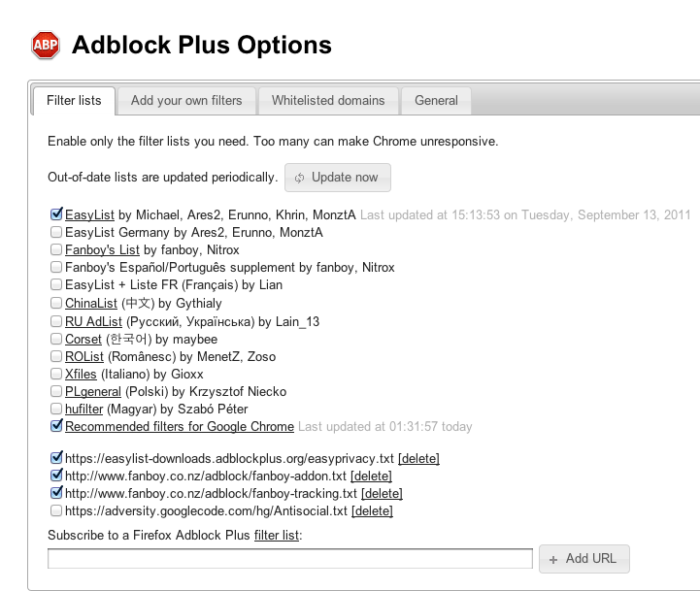
Task: Delete the fanboy-addon.txt subscription
Action: click(x=371, y=476)
